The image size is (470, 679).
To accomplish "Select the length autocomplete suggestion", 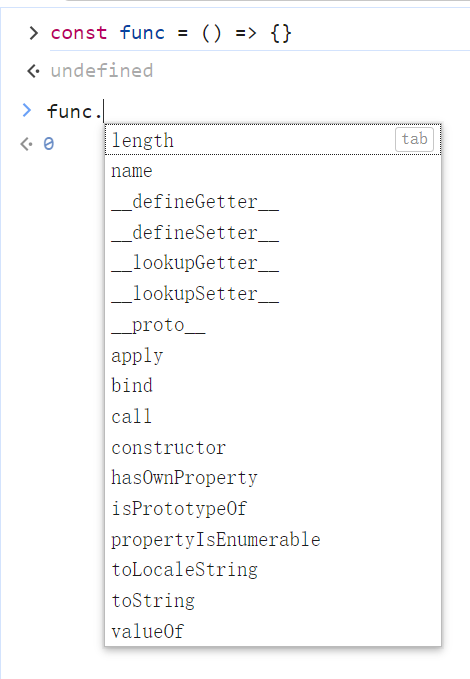I will pos(273,140).
